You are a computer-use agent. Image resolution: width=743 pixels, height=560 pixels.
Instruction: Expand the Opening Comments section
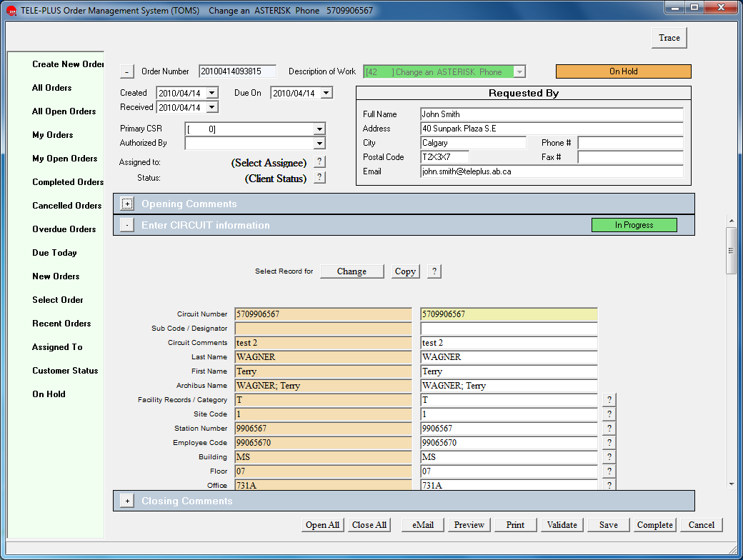pos(127,204)
